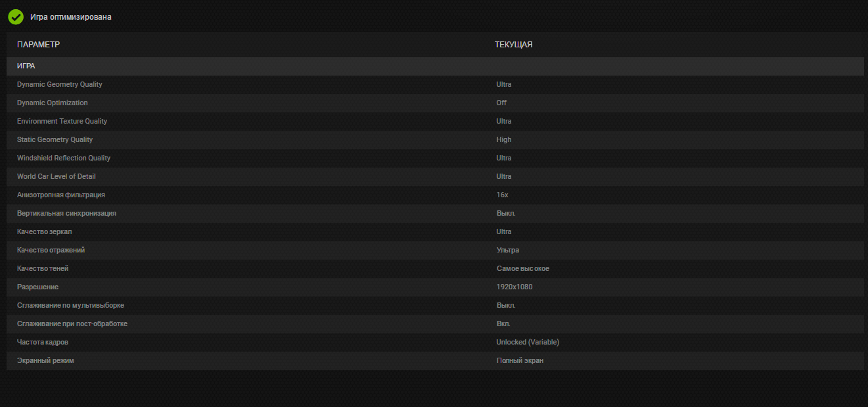Viewport: 868px width, 407px height.
Task: Select the Сглаживание по мультивыборке row
Action: tap(70, 305)
